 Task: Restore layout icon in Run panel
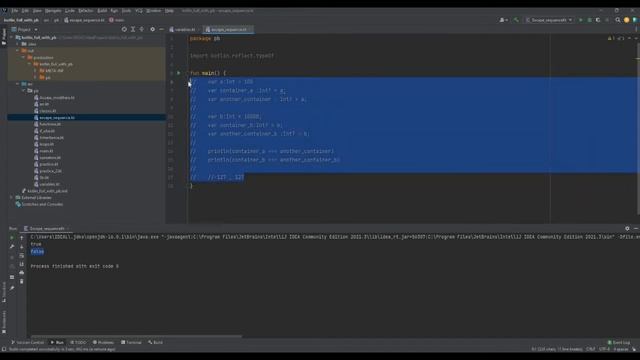(12, 277)
